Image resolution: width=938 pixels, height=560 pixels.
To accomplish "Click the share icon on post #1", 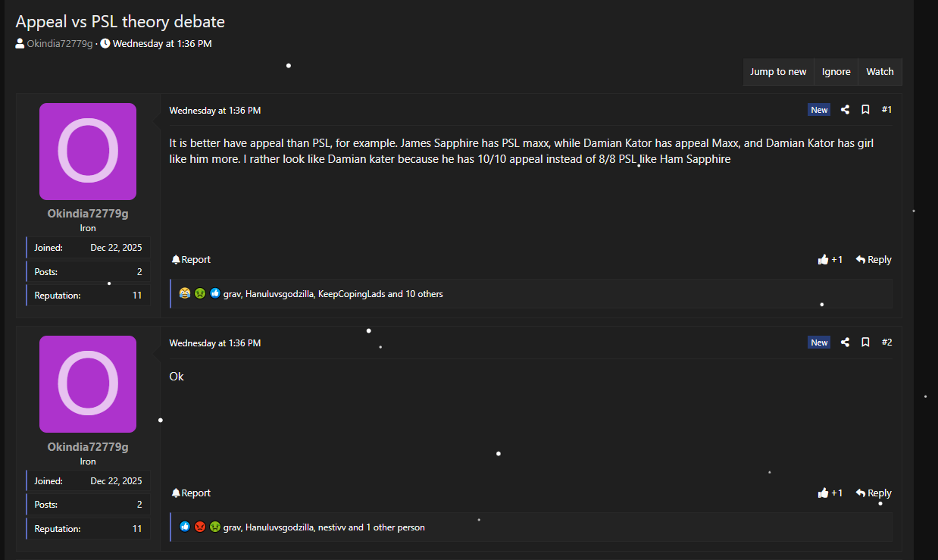I will (845, 110).
